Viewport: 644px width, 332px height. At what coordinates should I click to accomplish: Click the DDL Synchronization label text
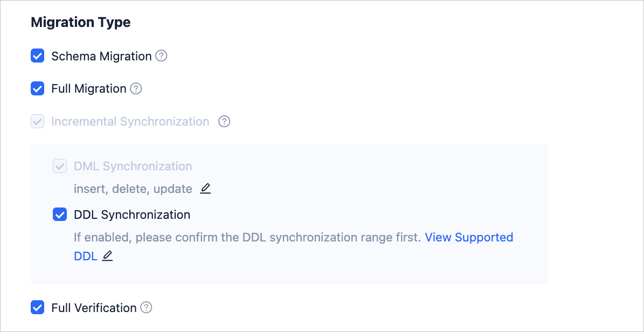[x=131, y=215]
